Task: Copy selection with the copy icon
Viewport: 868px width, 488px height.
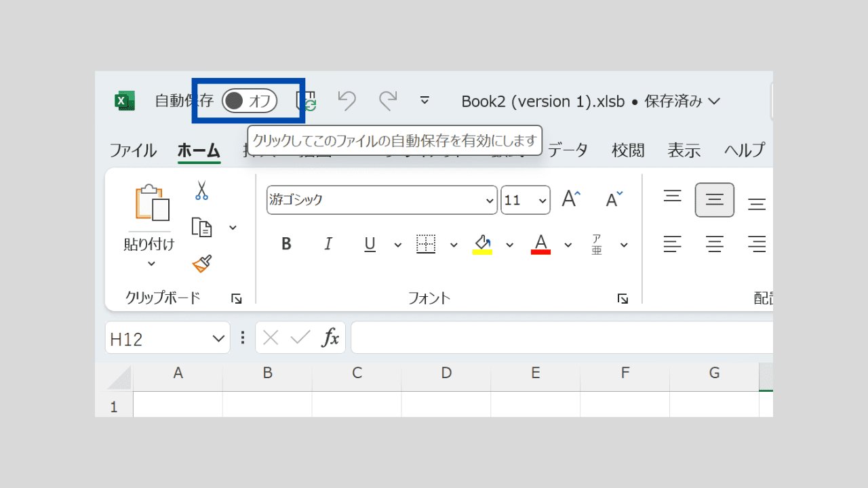Action: click(x=202, y=227)
